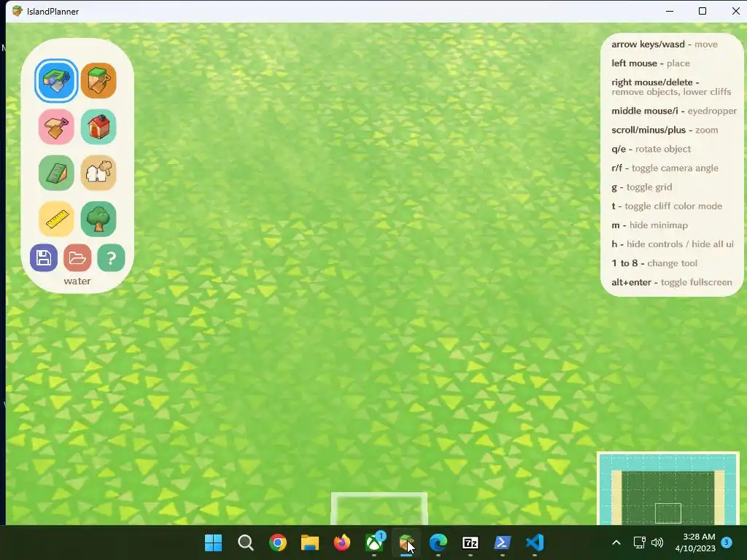
Task: Select the water terrain tool
Action: 56,80
